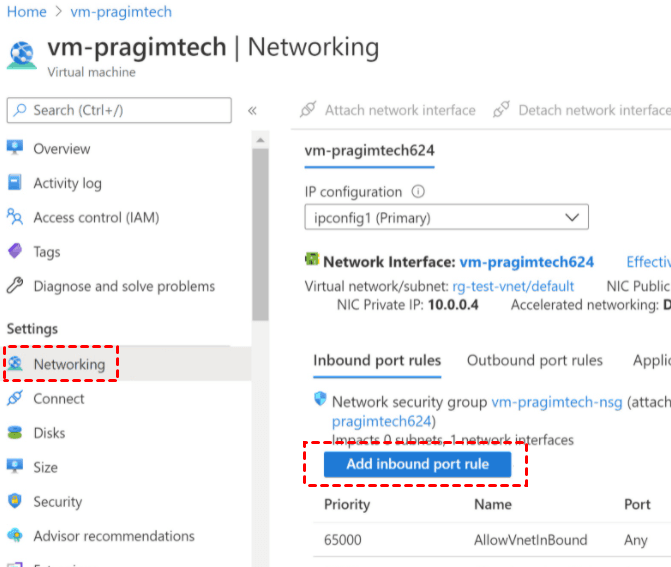Open the Disks icon in sidebar

15,433
